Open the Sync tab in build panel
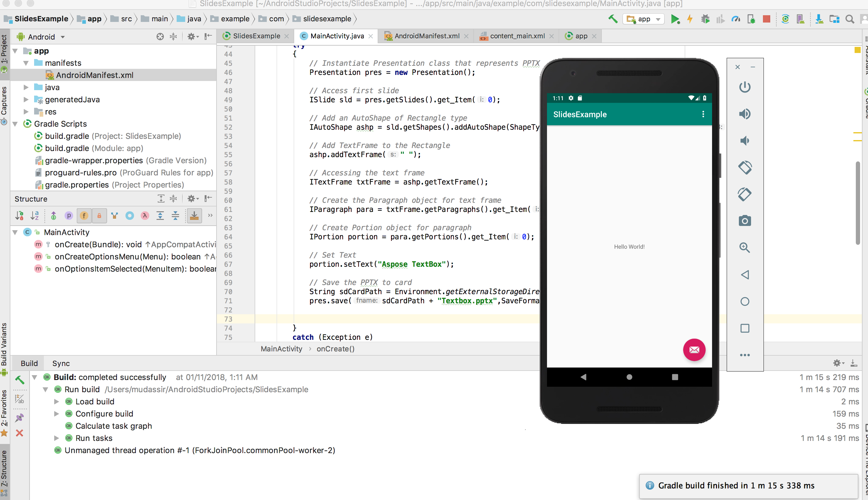The height and width of the screenshot is (500, 868). [61, 363]
